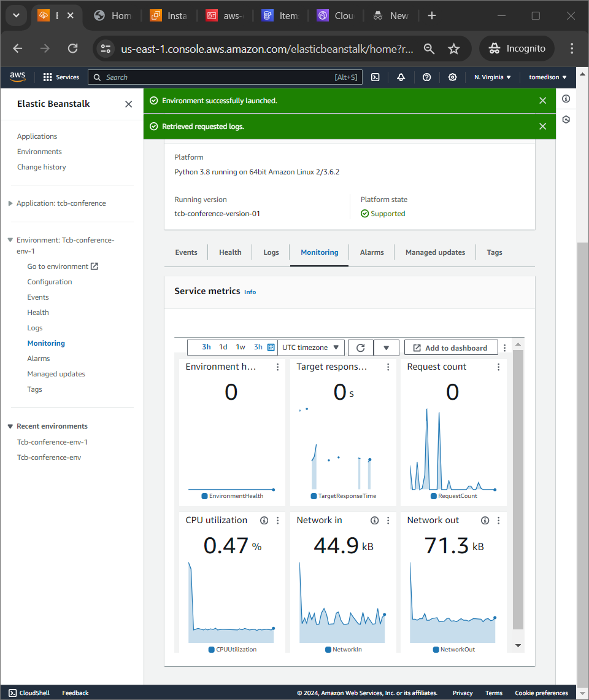Open the AWS home logo
Image resolution: width=589 pixels, height=700 pixels.
click(18, 77)
